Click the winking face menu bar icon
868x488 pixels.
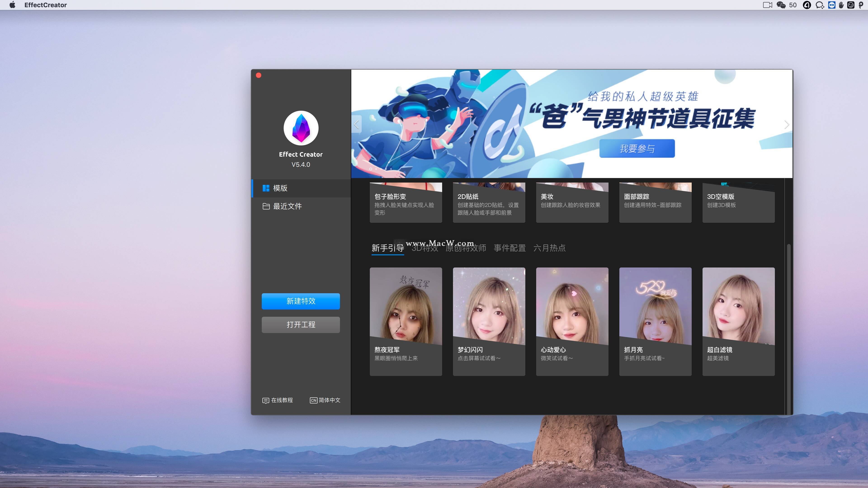coord(850,5)
